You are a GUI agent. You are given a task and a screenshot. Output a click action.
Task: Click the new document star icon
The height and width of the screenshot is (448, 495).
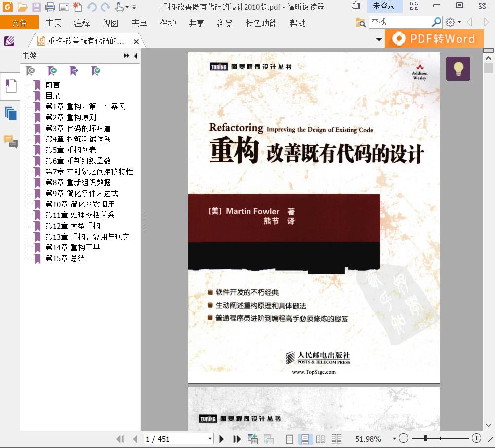tap(77, 7)
